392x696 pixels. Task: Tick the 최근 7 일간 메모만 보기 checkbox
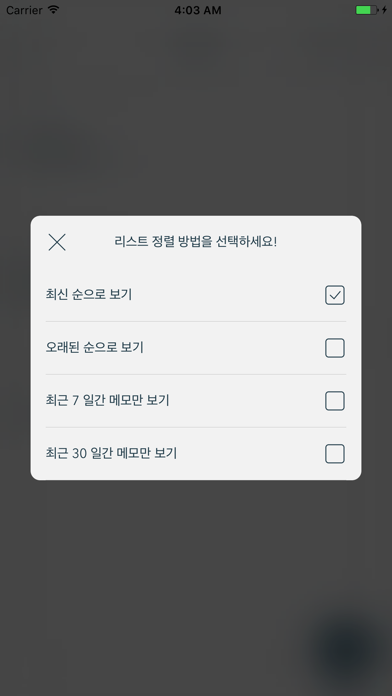335,401
